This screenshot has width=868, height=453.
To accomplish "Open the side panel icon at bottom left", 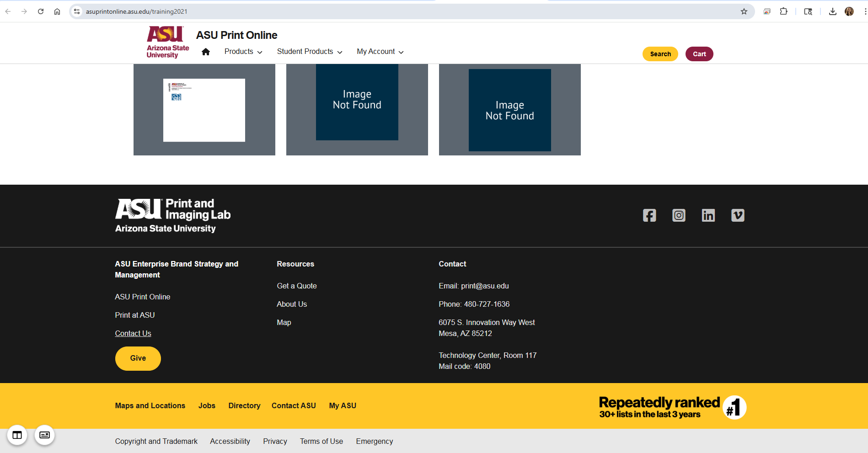I will point(17,435).
